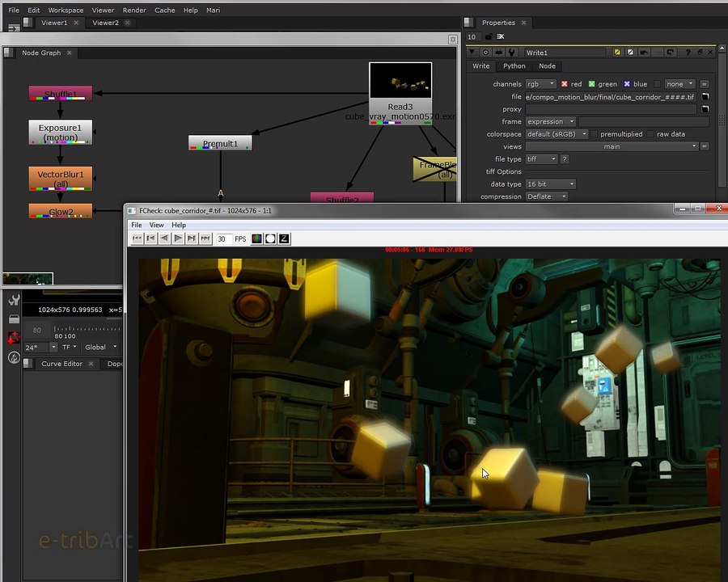The image size is (728, 582).
Task: Click the Furnace circular icon in left toolbar
Action: (14, 357)
